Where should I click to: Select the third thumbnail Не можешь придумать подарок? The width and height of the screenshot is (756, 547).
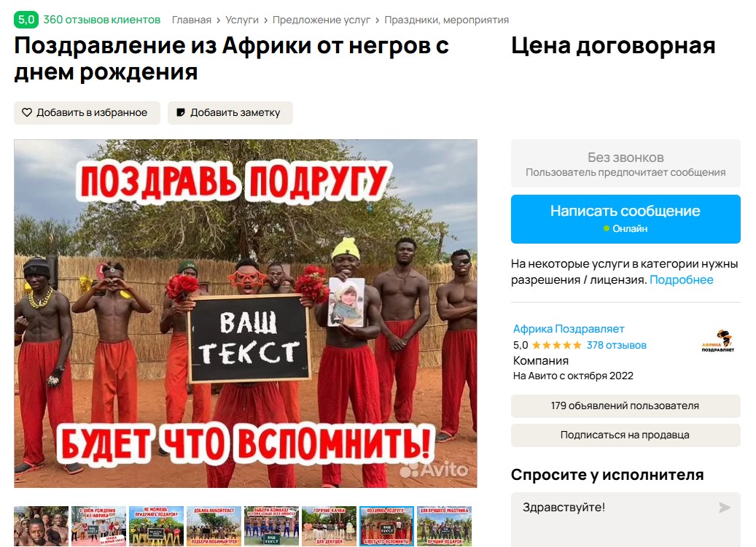point(156,526)
